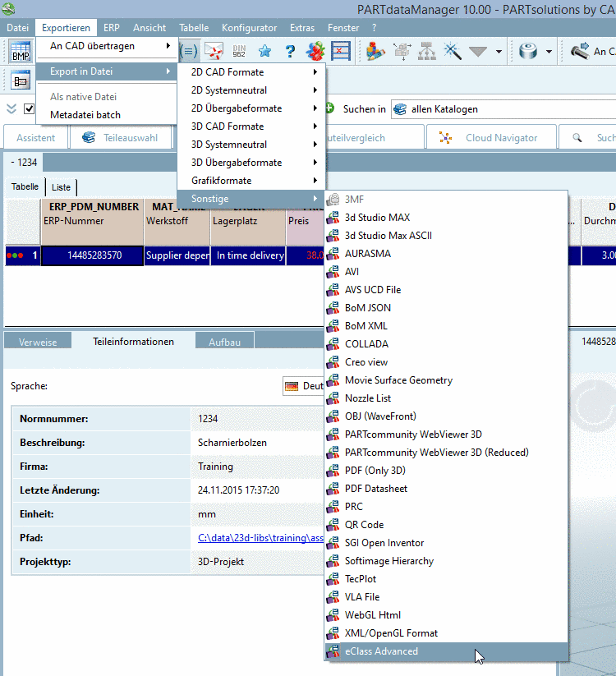Image resolution: width=616 pixels, height=676 pixels.
Task: Click the colorful figure with pencil icon
Action: tap(375, 51)
